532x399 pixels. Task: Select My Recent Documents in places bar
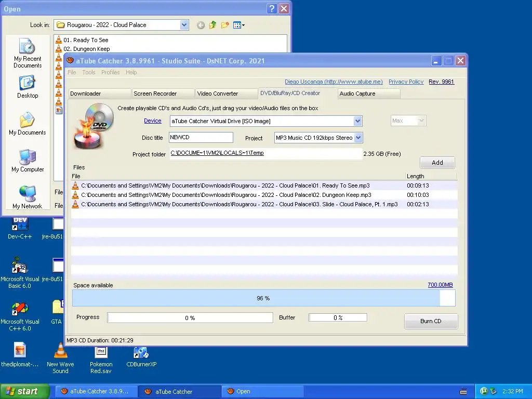click(28, 53)
